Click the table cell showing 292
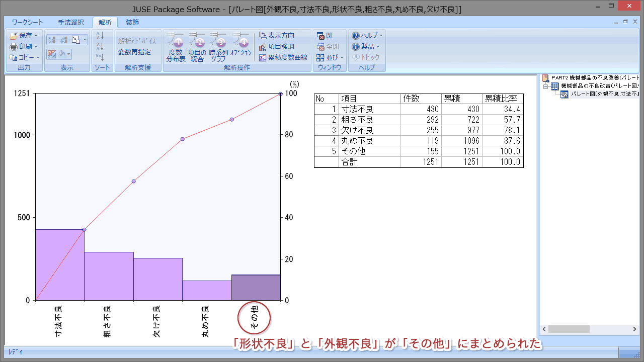The width and height of the screenshot is (644, 362). click(x=421, y=120)
